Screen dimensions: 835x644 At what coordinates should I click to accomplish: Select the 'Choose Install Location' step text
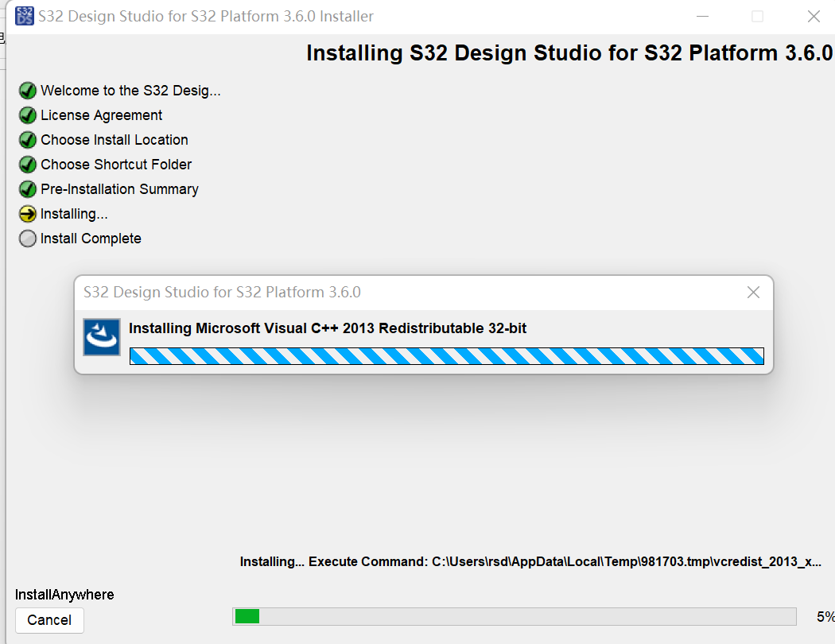[114, 139]
